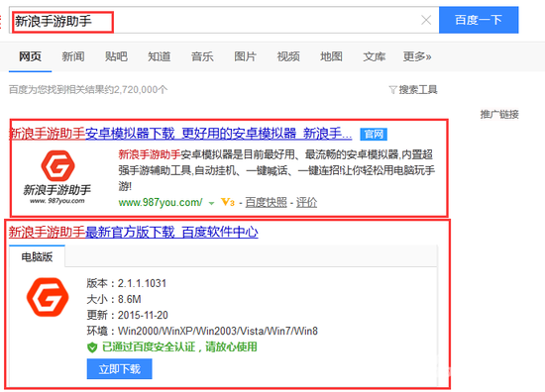Image resolution: width=545 pixels, height=392 pixels.
Task: Expand the 更多» menu
Action: 417,56
